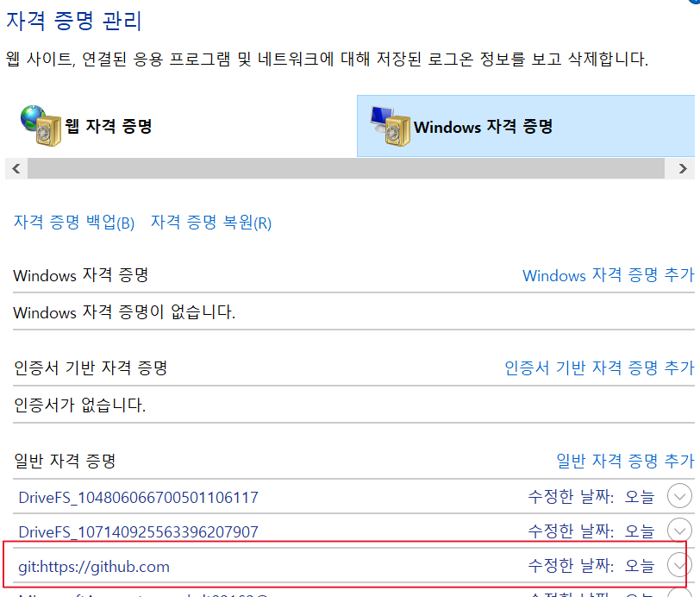The height and width of the screenshot is (597, 700).
Task: Click the Windows Credentials monitor-and-safe icon
Action: coord(391,126)
